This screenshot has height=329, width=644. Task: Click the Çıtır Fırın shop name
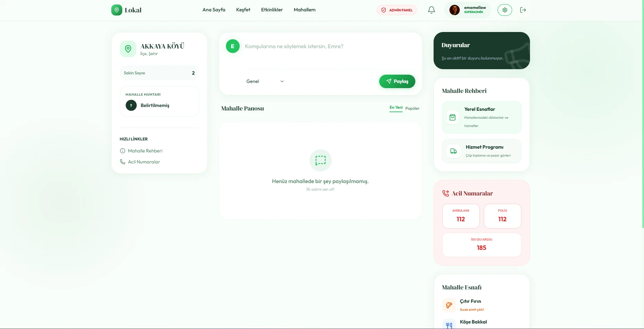470,301
